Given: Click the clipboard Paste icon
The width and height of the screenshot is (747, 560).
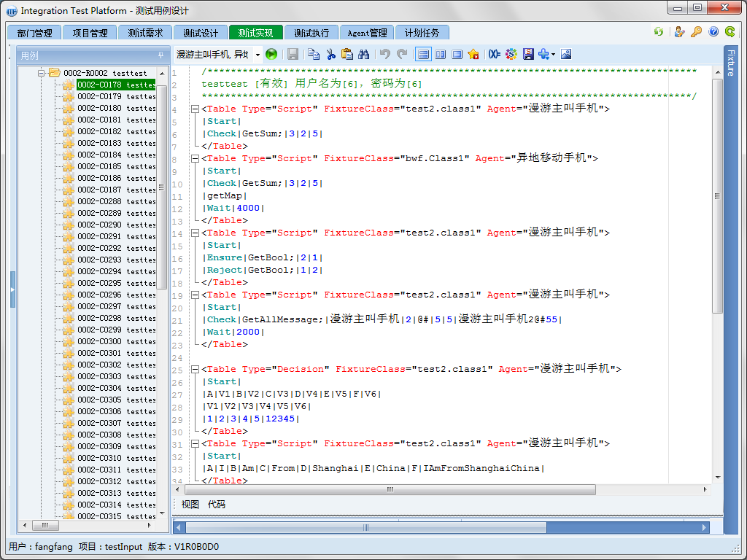Looking at the screenshot, I should point(347,54).
